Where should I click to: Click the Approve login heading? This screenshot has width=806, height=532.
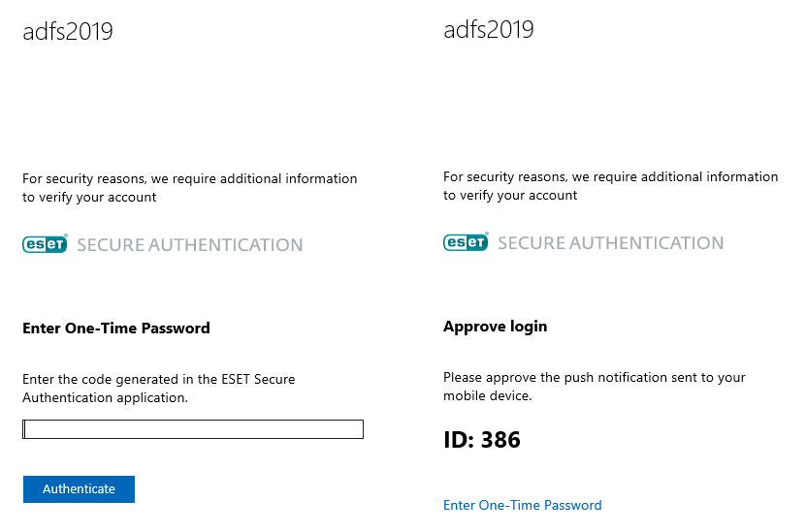point(495,327)
